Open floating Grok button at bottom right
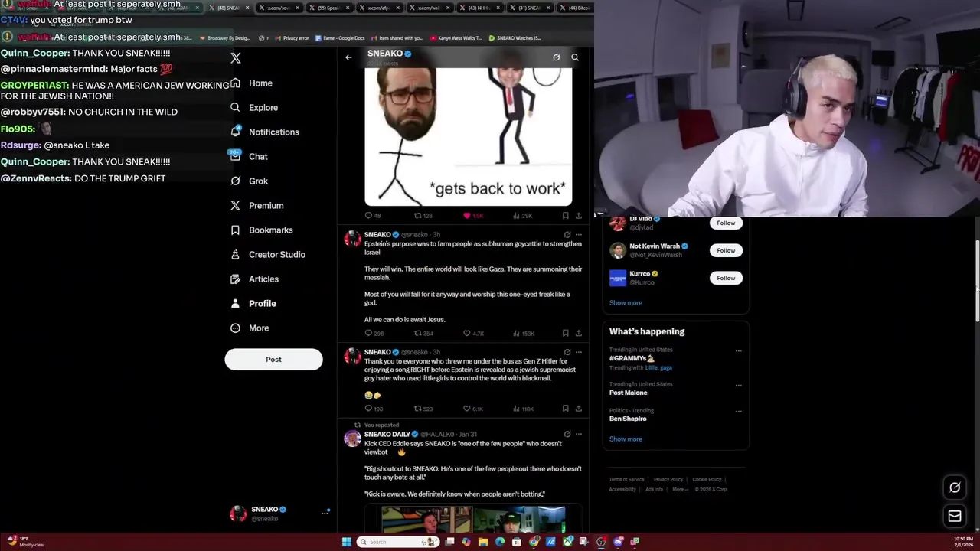This screenshot has height=551, width=980. (x=955, y=487)
